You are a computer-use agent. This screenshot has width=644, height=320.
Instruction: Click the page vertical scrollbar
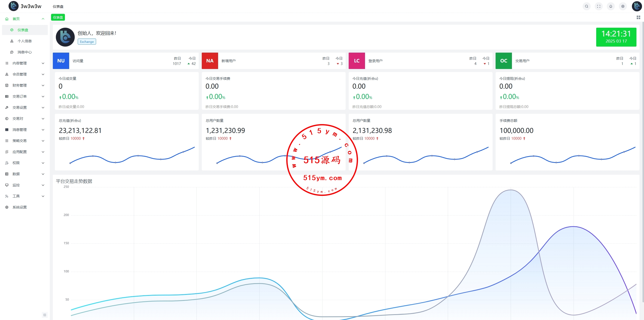pos(643,161)
